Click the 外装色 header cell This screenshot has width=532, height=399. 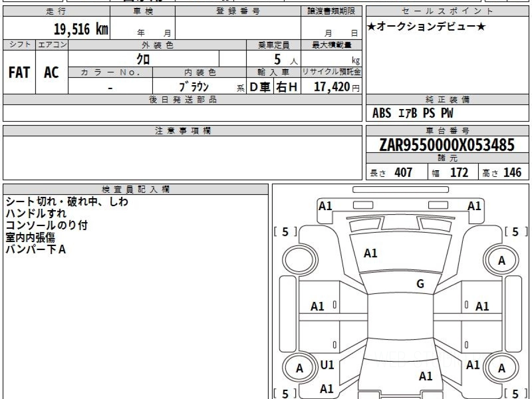[157, 45]
